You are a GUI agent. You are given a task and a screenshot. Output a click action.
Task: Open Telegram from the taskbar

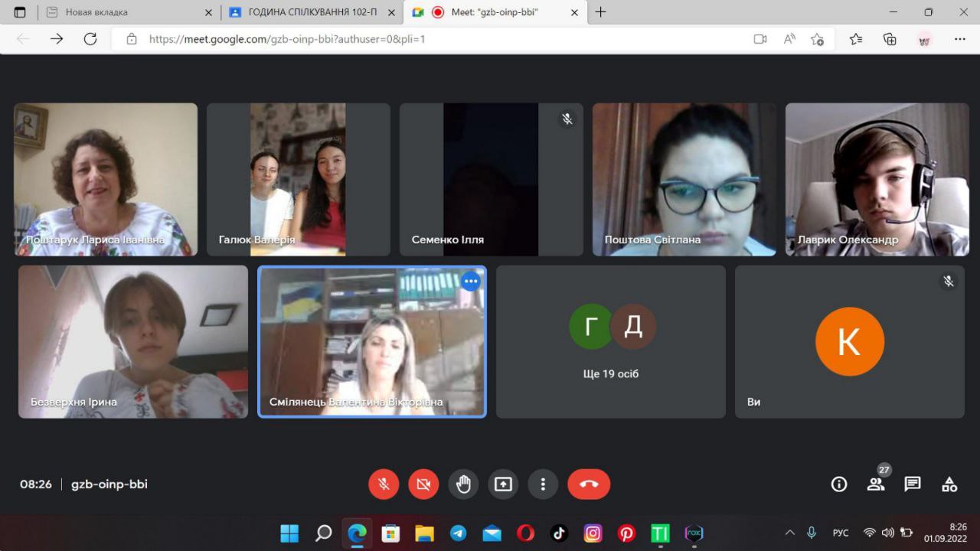click(458, 533)
